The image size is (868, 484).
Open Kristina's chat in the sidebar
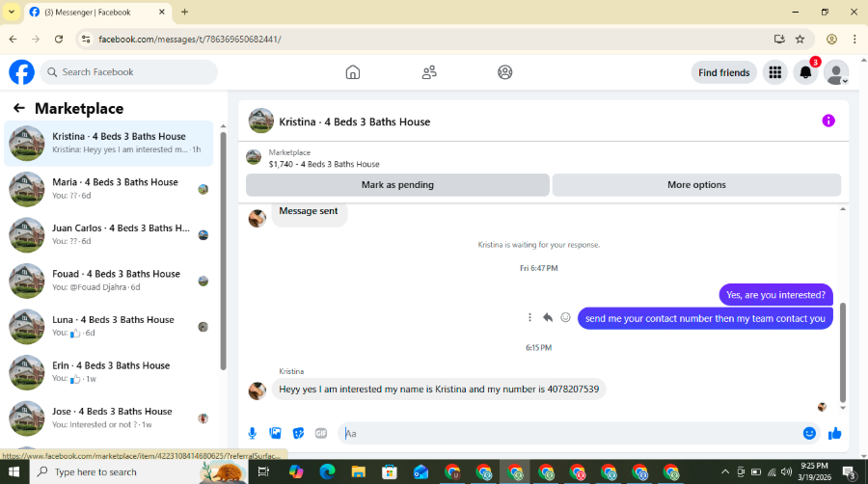coord(108,144)
